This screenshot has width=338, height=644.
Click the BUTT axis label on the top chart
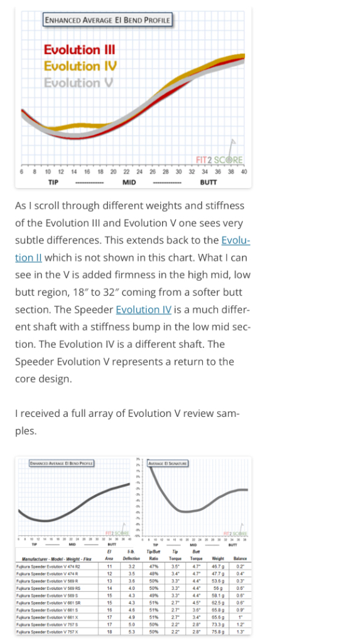(x=209, y=182)
